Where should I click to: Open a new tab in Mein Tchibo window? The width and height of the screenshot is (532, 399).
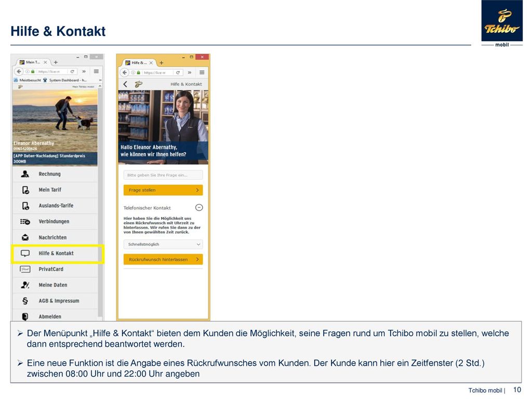(x=56, y=62)
